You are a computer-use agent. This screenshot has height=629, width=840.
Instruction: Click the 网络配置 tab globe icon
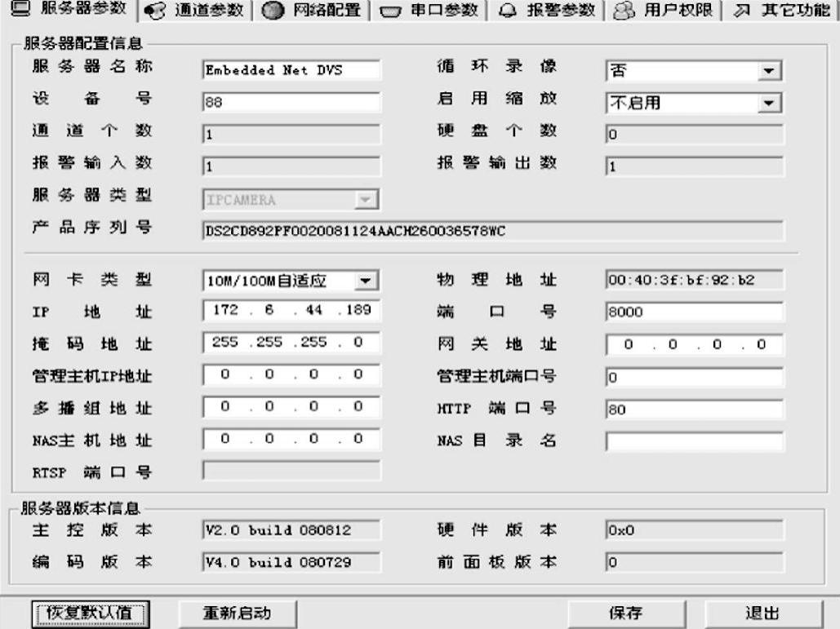coord(273,11)
